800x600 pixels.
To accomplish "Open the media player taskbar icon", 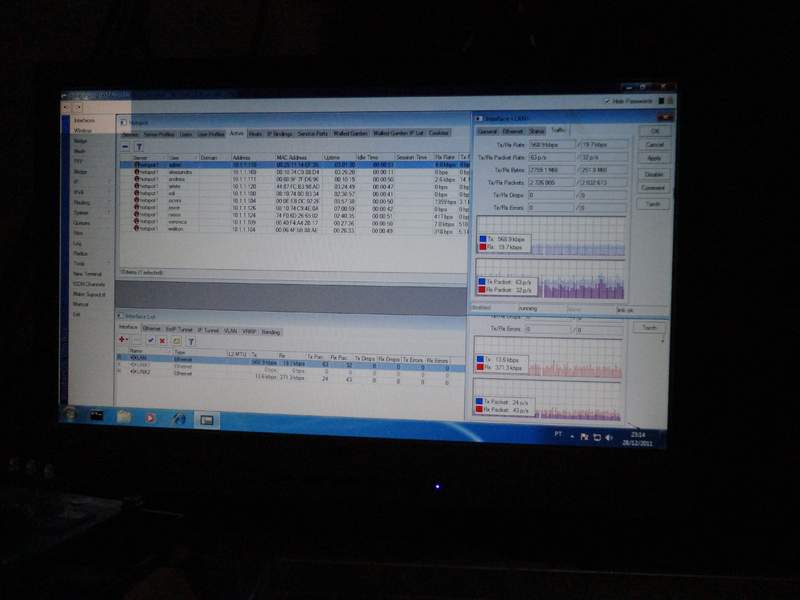I will [151, 418].
